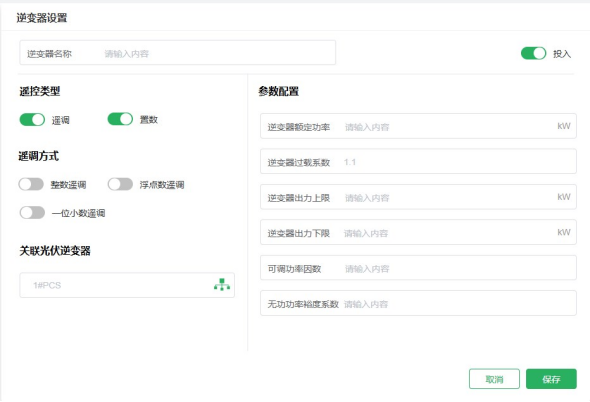Turn on 一位小数遥调 switch

(x=32, y=213)
